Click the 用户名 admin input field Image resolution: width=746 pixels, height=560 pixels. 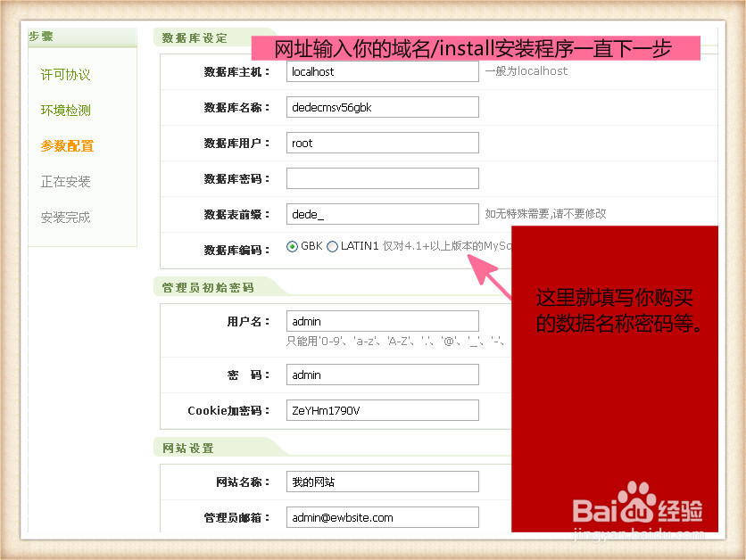pos(383,321)
